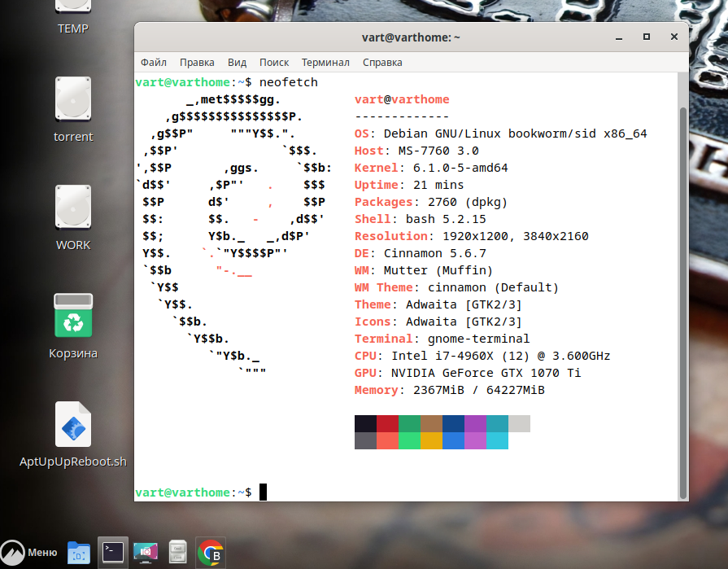
Task: Click the dark red color block in palette
Action: point(387,423)
